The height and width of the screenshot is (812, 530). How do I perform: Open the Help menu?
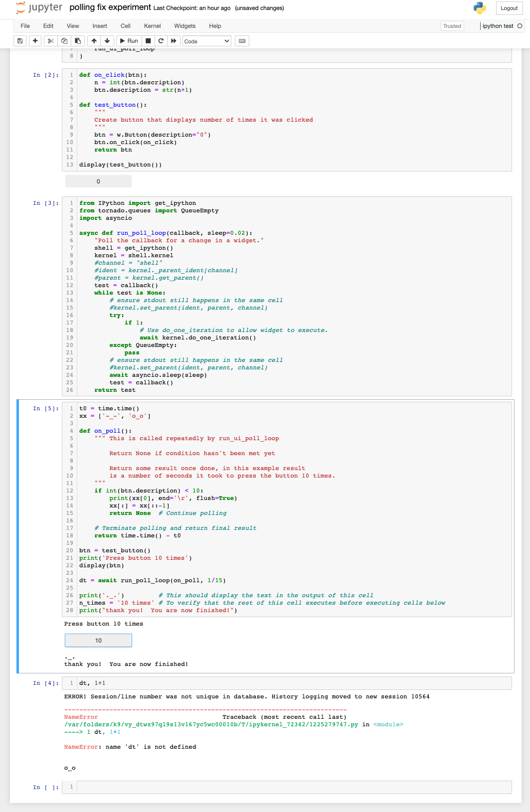pyautogui.click(x=215, y=26)
